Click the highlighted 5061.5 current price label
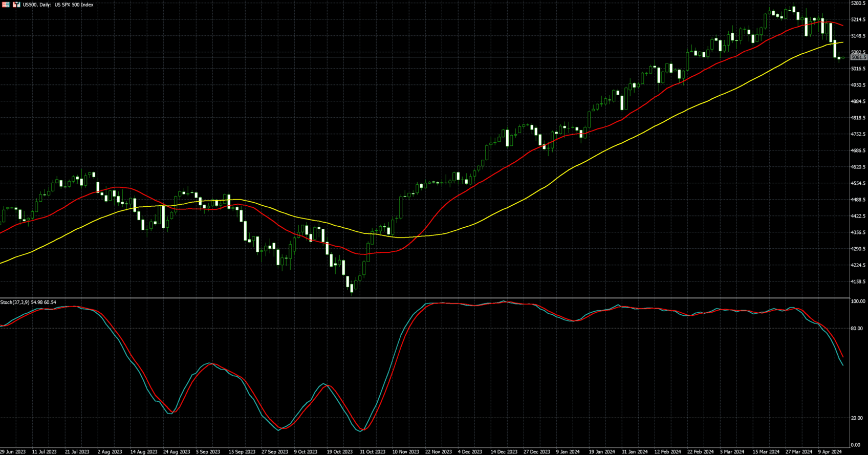The width and height of the screenshot is (868, 455). pyautogui.click(x=858, y=58)
